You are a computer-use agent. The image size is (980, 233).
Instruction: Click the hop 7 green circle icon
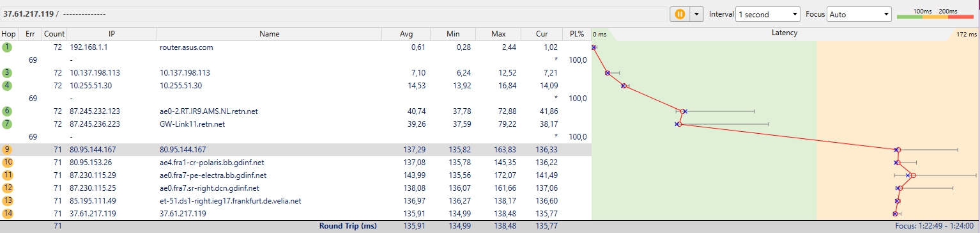7,124
